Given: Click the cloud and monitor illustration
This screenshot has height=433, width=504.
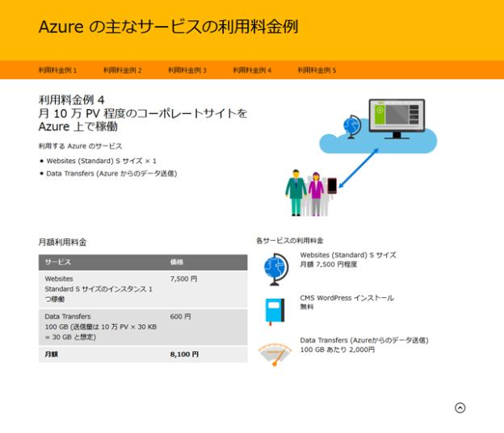Looking at the screenshot, I should point(378,126).
